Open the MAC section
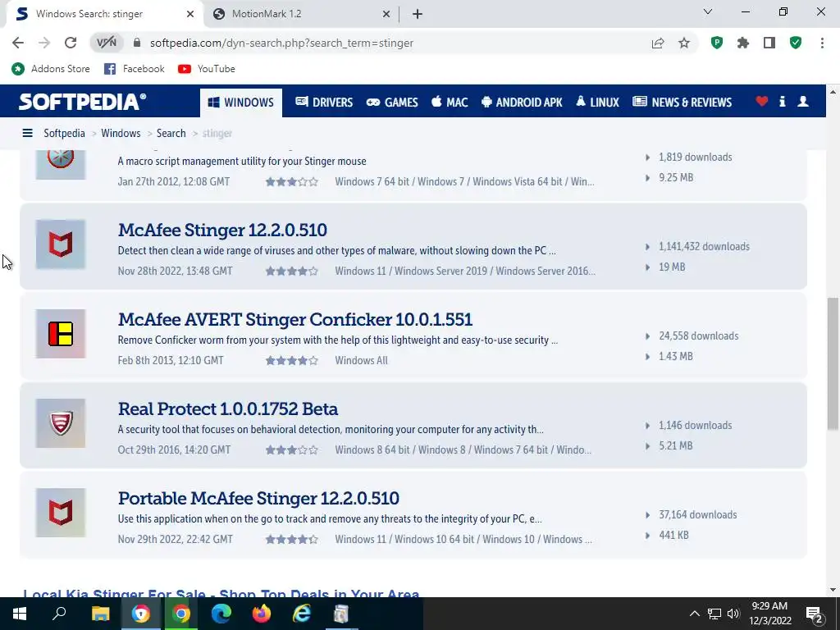840x630 pixels. coord(450,102)
